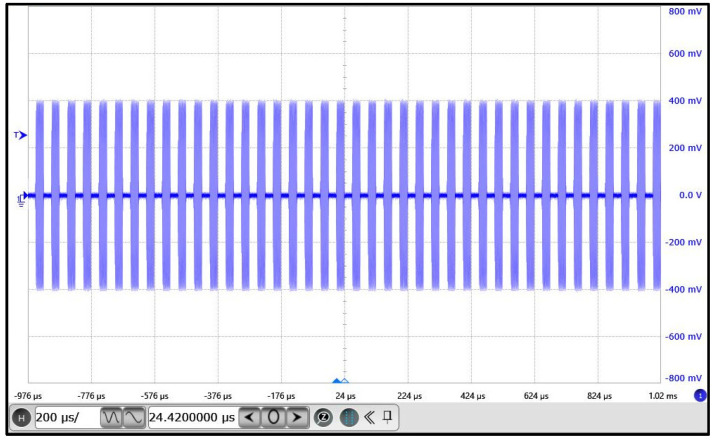
Task: Shift horizontal position with the right arrow
Action: pos(297,417)
